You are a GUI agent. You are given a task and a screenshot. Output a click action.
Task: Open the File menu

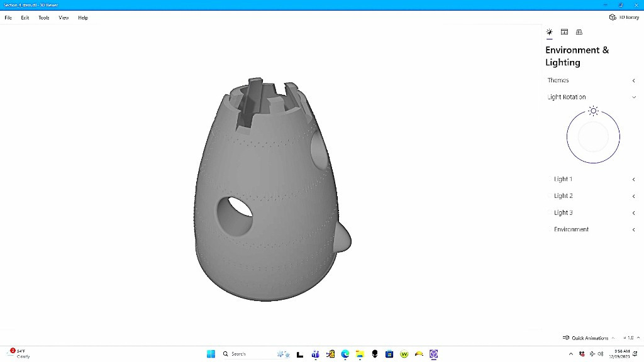pos(8,18)
